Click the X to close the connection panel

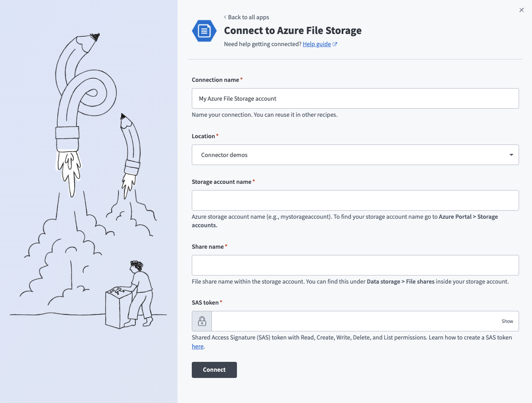[521, 10]
